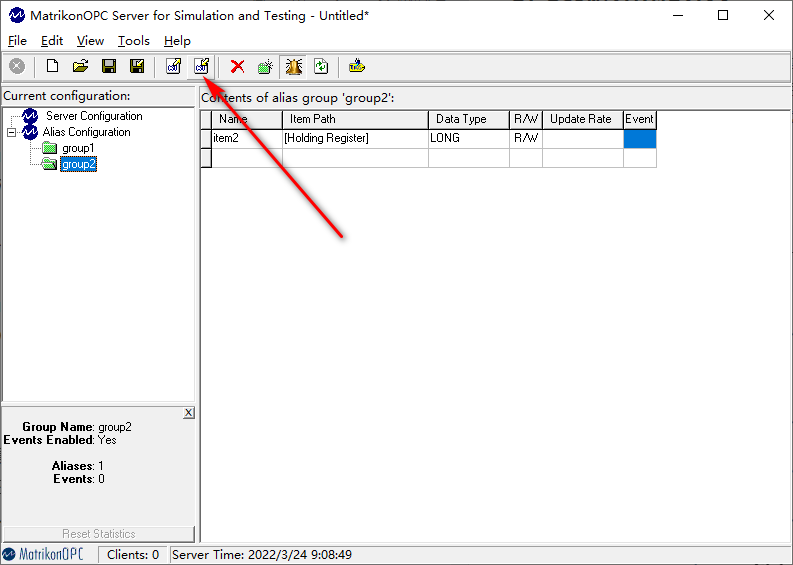Image resolution: width=793 pixels, height=565 pixels.
Task: Click the Item Path column header
Action: click(x=355, y=119)
